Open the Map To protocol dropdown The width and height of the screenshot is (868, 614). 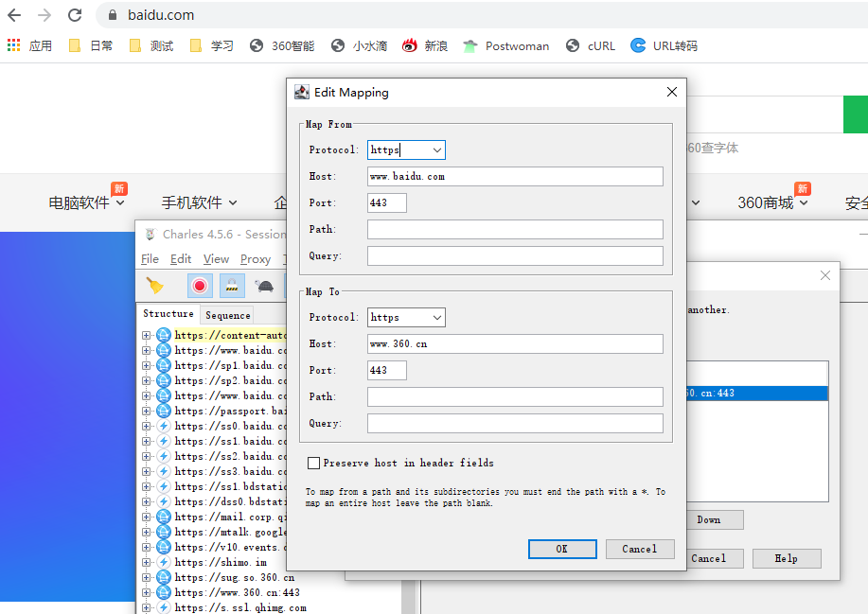click(406, 318)
